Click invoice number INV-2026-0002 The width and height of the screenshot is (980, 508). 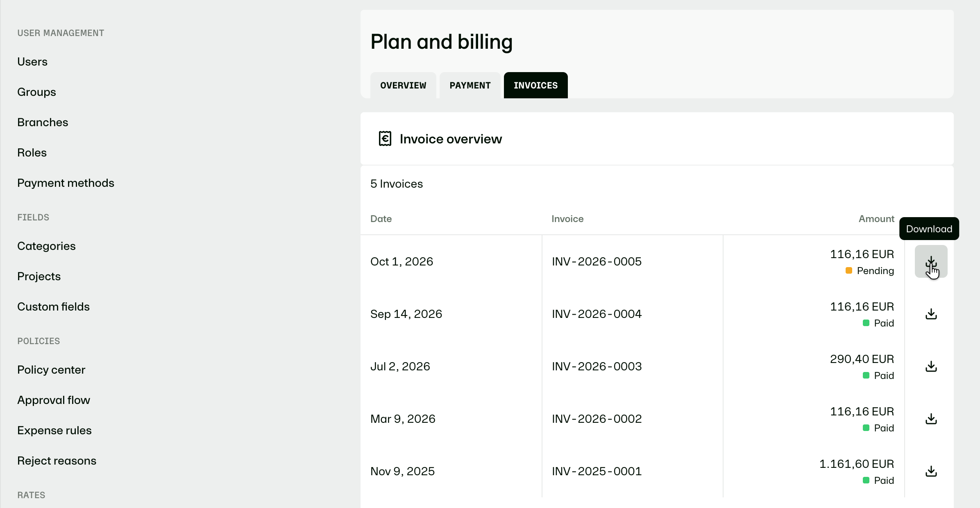tap(597, 419)
